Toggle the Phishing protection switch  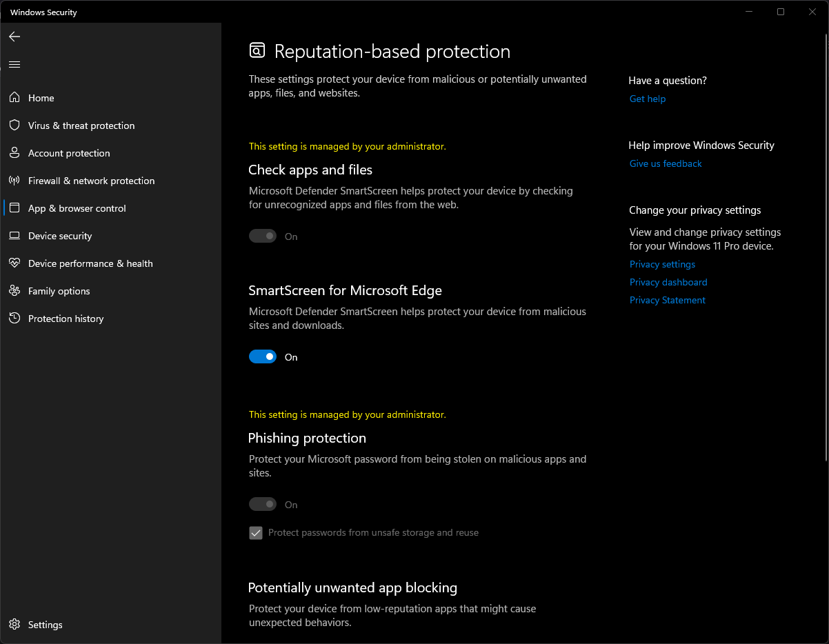pos(263,505)
